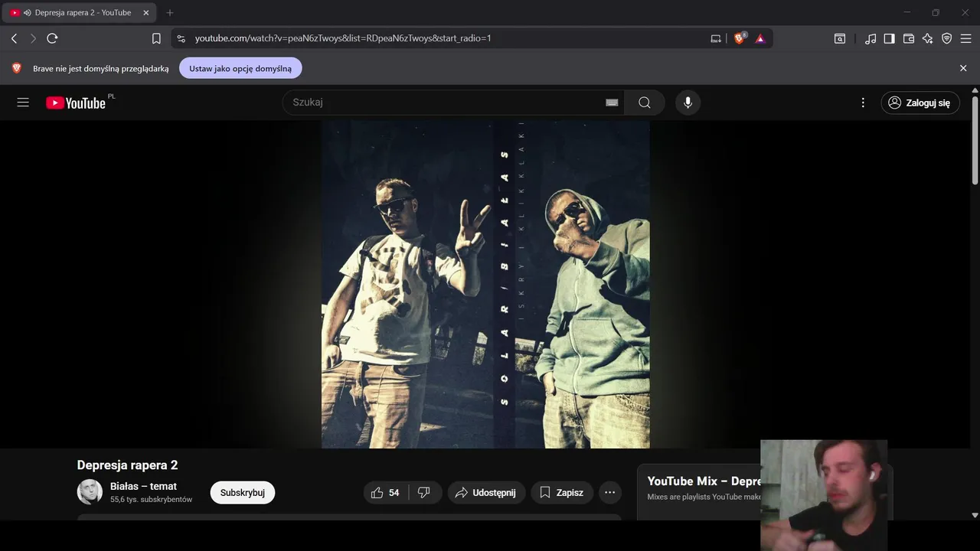
Task: Open Brave VPN shield icon
Action: pyautogui.click(x=947, y=38)
